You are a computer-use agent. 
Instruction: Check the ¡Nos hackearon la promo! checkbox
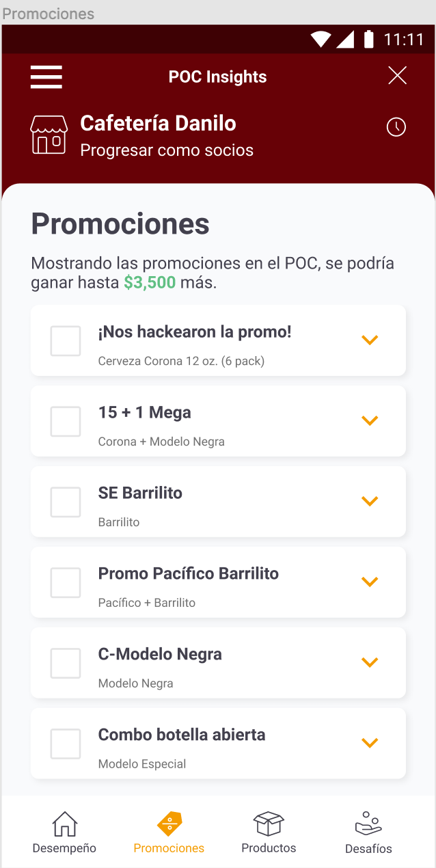pos(65,340)
